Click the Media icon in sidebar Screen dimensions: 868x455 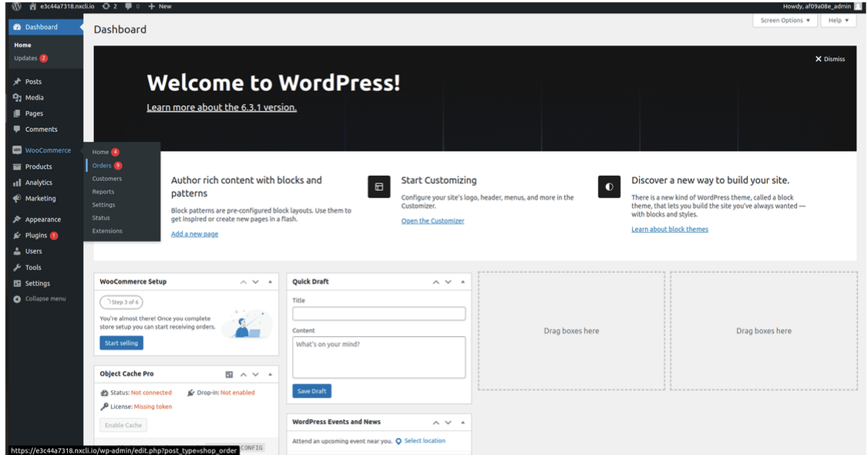(x=17, y=97)
